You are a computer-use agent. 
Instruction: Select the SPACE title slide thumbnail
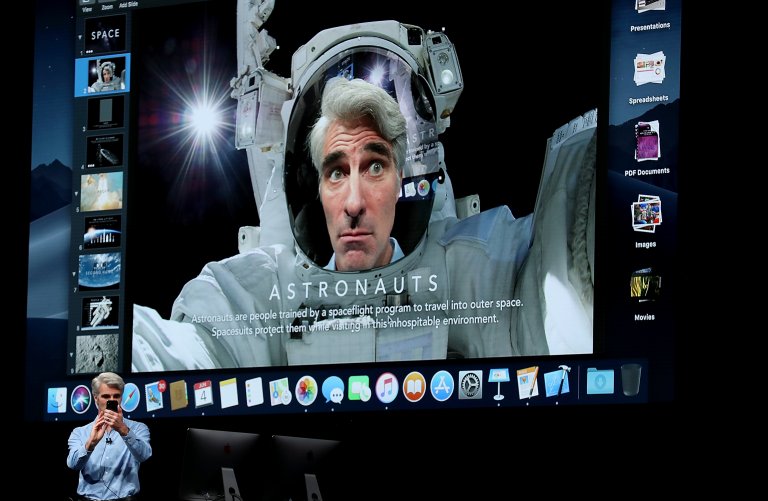click(105, 33)
